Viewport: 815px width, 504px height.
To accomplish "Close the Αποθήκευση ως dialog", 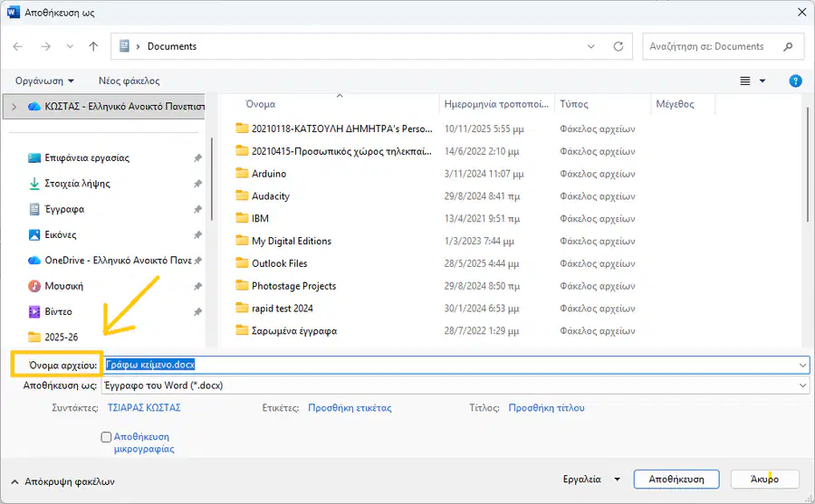I will 802,12.
